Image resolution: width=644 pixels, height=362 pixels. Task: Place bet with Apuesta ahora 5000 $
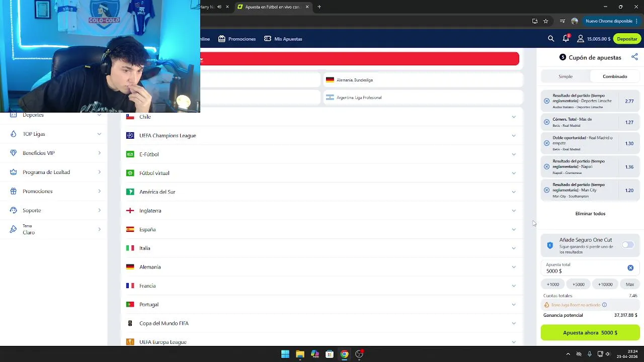tap(590, 333)
